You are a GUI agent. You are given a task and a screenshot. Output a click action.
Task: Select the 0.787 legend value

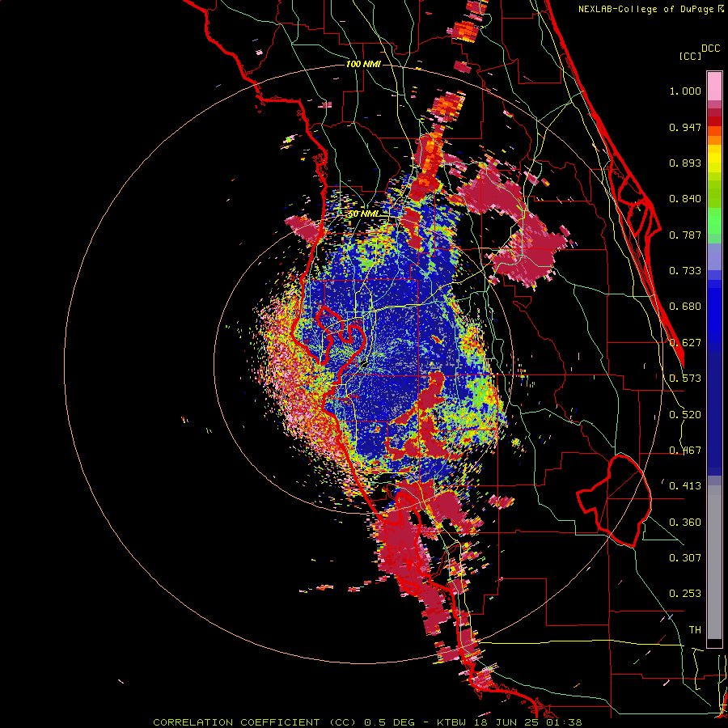pyautogui.click(x=685, y=235)
